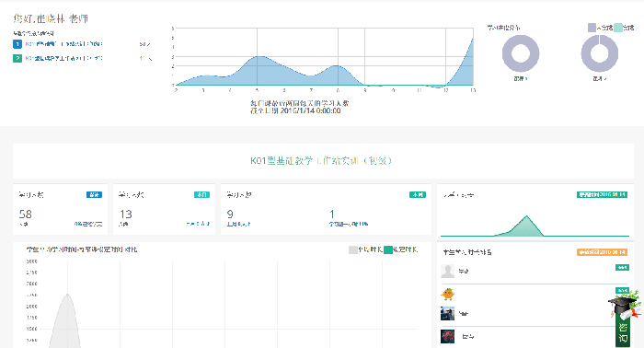Click the green date badge above the small area chart
644x348 pixels.
[x=602, y=194]
